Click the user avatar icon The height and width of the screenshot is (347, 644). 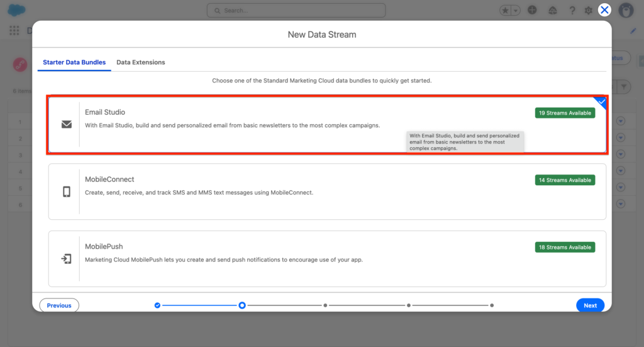tap(626, 10)
